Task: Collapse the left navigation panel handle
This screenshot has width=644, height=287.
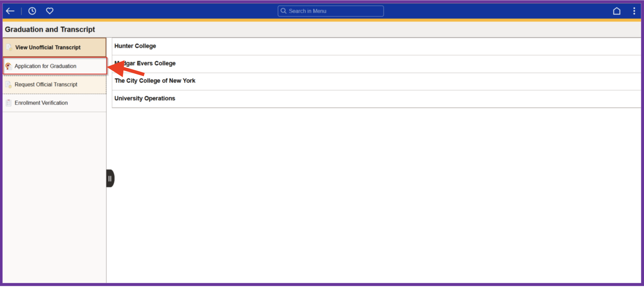Action: pyautogui.click(x=110, y=178)
